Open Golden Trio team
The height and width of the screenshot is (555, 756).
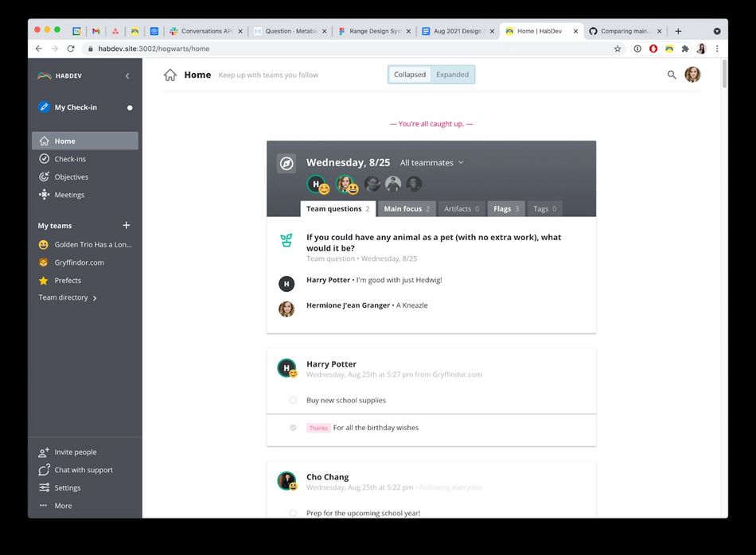click(x=85, y=244)
